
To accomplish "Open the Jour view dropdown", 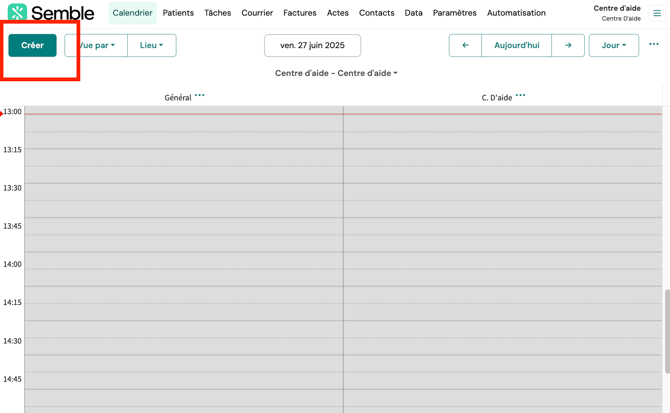I will (613, 45).
